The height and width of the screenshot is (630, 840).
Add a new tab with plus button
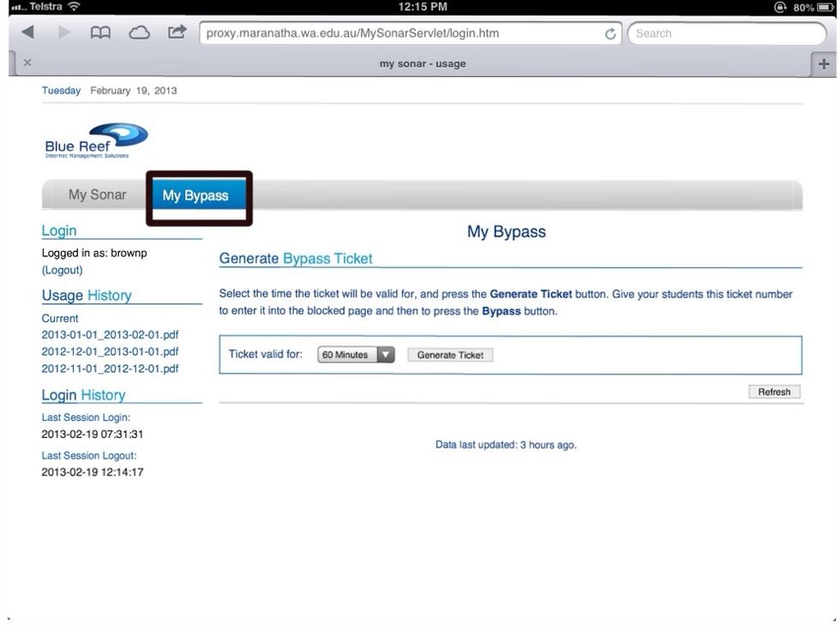[825, 63]
